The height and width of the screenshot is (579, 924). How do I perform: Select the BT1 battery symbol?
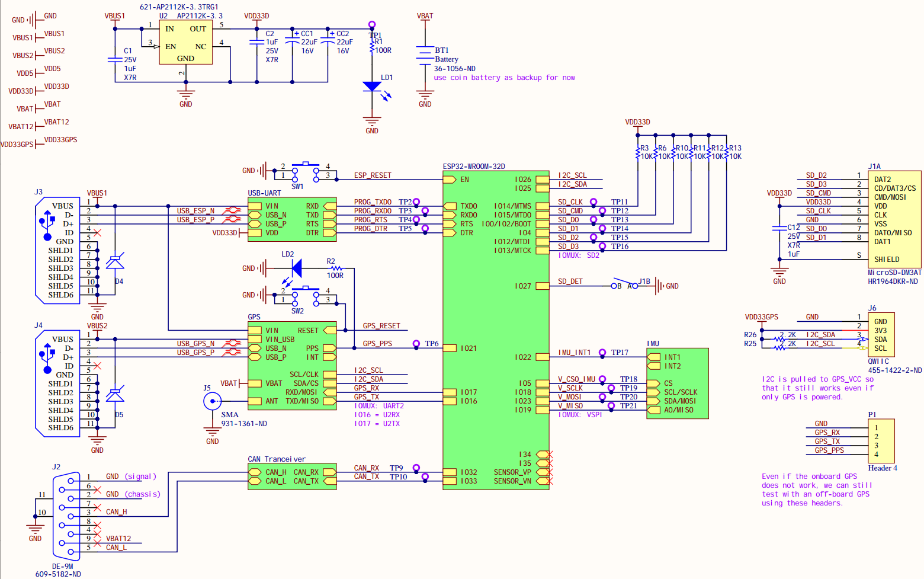tap(425, 55)
